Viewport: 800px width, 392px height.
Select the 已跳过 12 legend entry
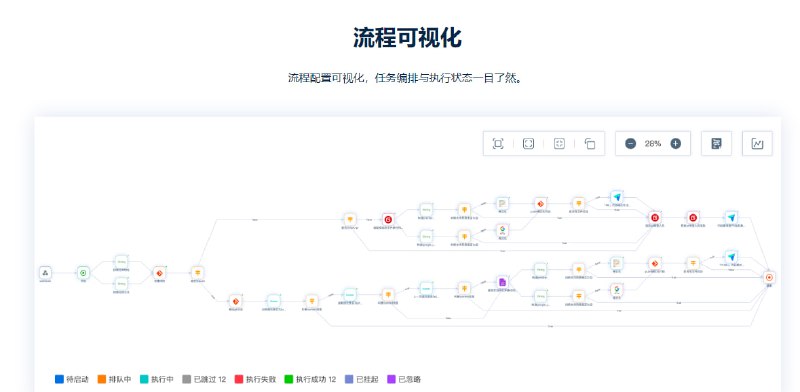point(204,379)
